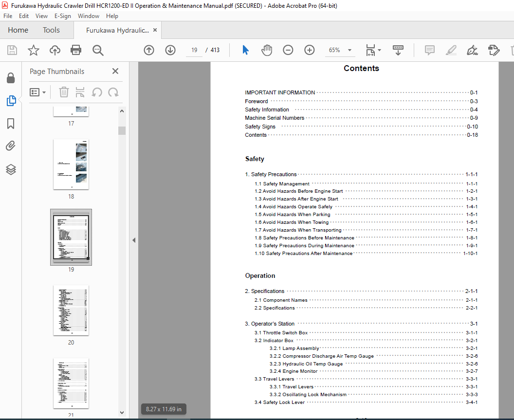
Task: Switch to the Tools tab
Action: (51, 30)
